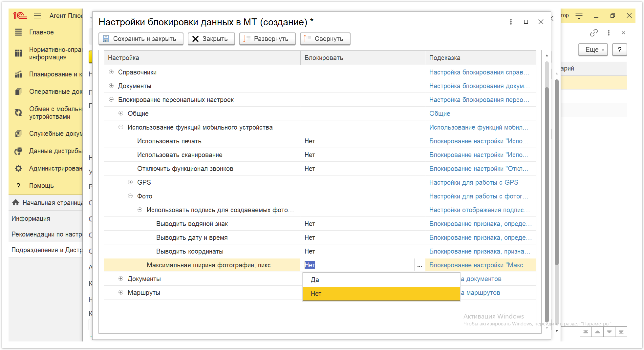Click the link chain icon in background window

(x=594, y=33)
